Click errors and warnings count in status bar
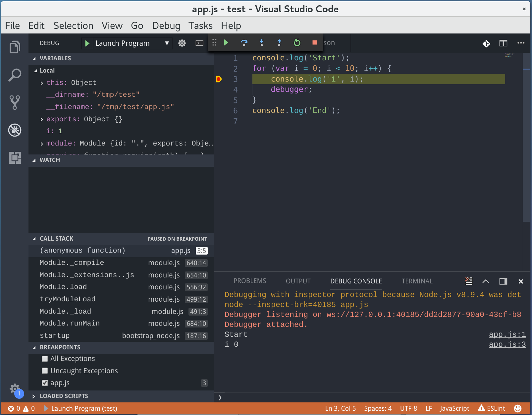Viewport: 532px width, 415px height. pyautogui.click(x=21, y=408)
